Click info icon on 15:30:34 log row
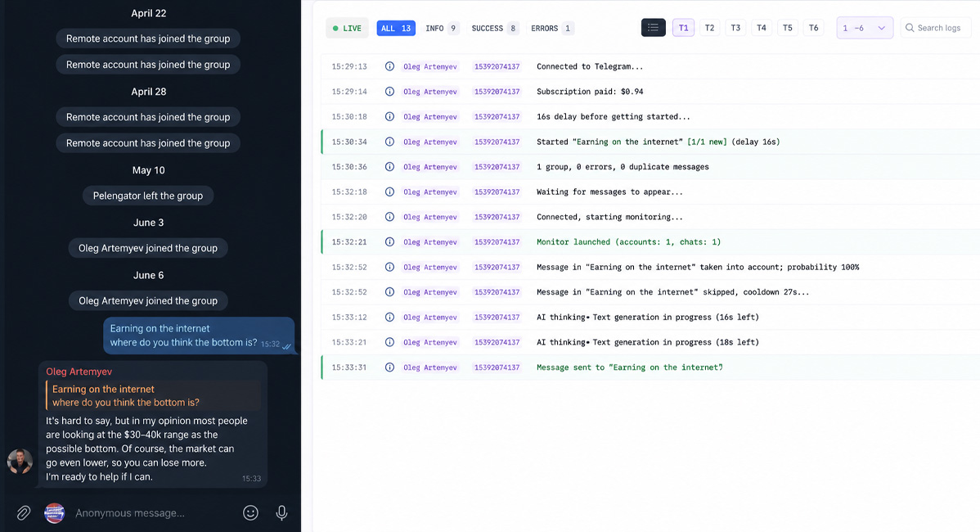Viewport: 980px width, 532px height. tap(389, 142)
